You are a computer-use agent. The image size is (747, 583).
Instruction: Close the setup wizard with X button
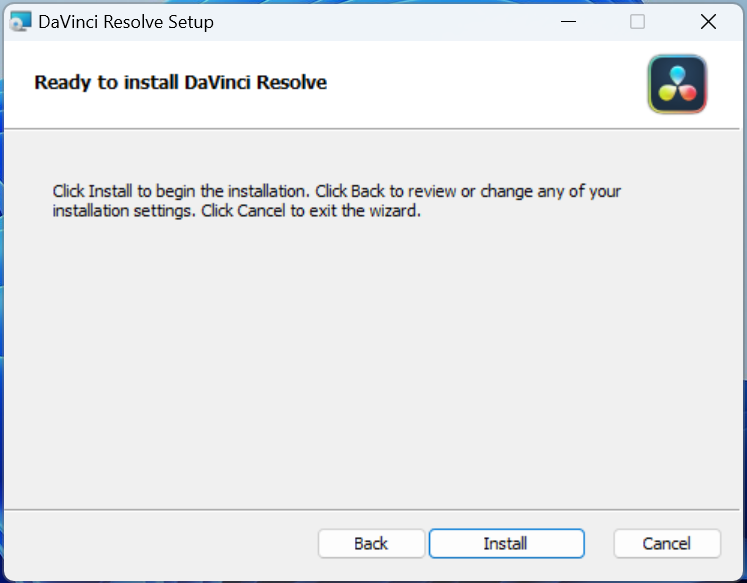708,21
